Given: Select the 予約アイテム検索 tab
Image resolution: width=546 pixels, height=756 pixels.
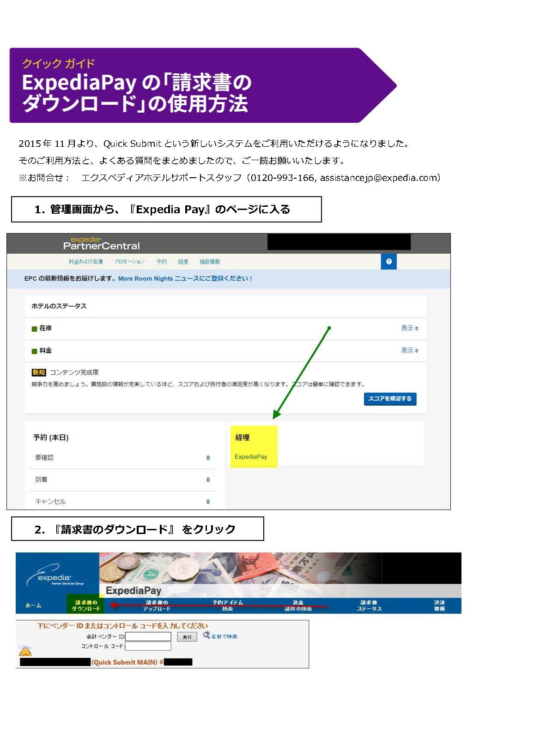Looking at the screenshot, I should pyautogui.click(x=228, y=606).
